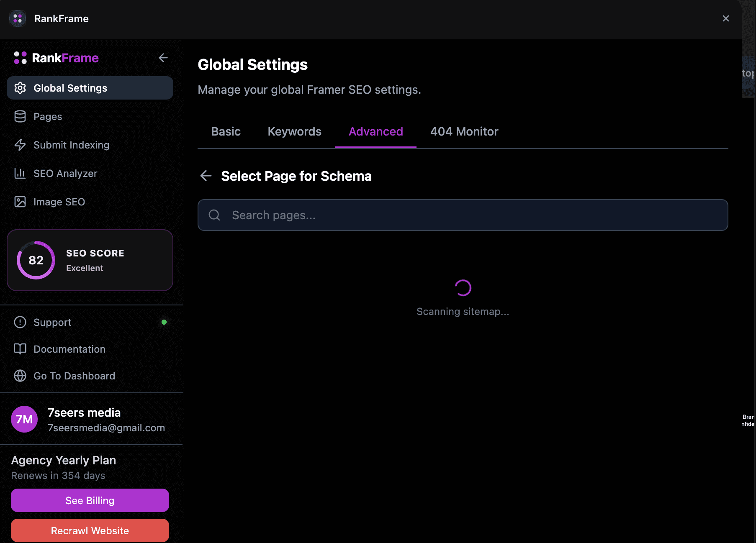
Task: Open Image SEO
Action: pyautogui.click(x=90, y=202)
